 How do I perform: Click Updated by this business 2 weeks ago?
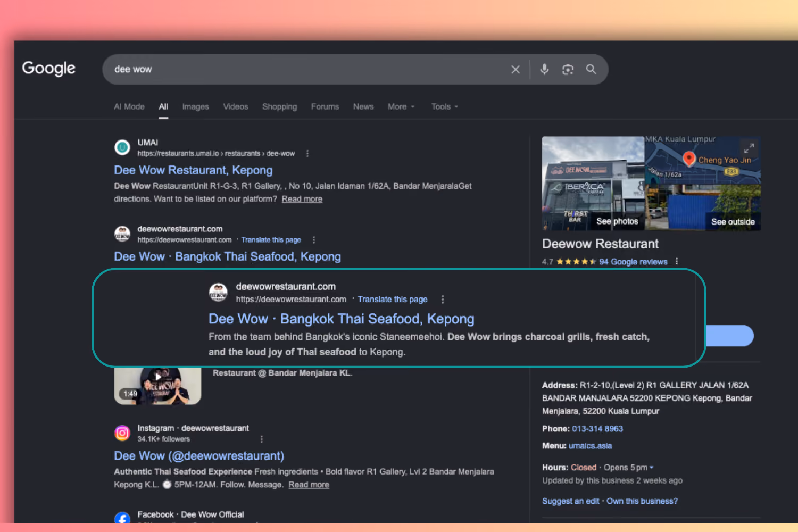click(x=612, y=480)
